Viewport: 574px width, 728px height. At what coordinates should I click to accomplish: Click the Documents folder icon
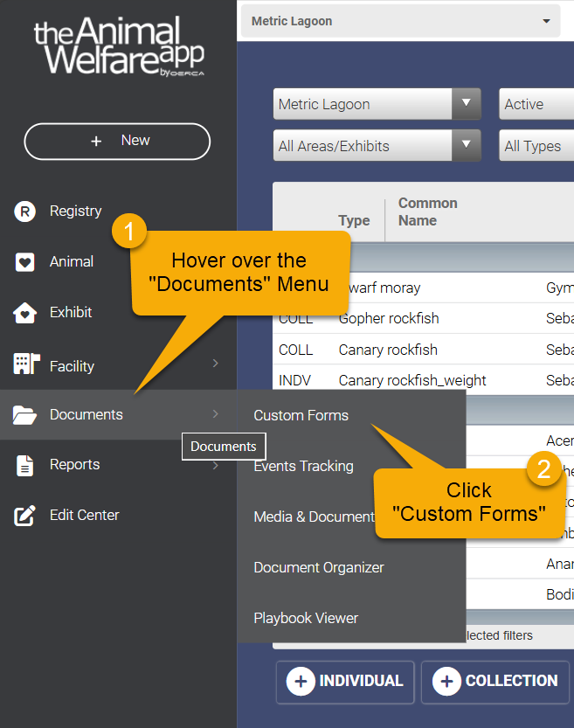24,414
